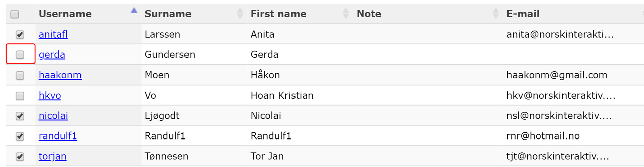Open the gerda username link
This screenshot has height=167, width=644.
pos(52,55)
